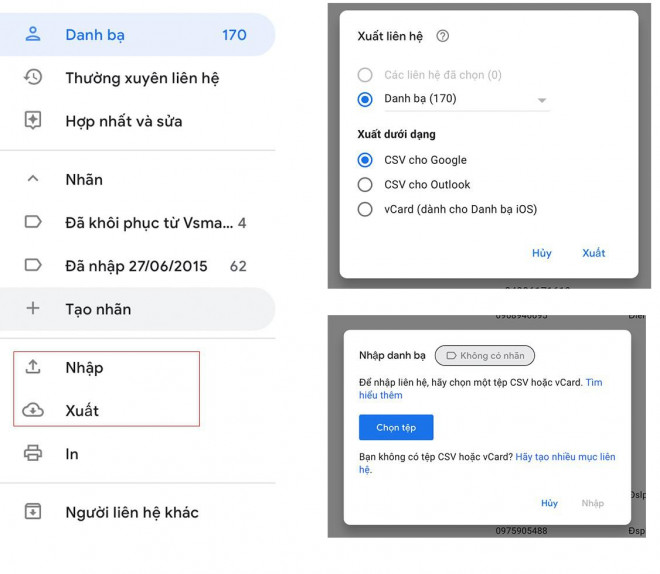
Task: Click the Hãy tạo nhiều mục liên hệ link
Action: [565, 457]
